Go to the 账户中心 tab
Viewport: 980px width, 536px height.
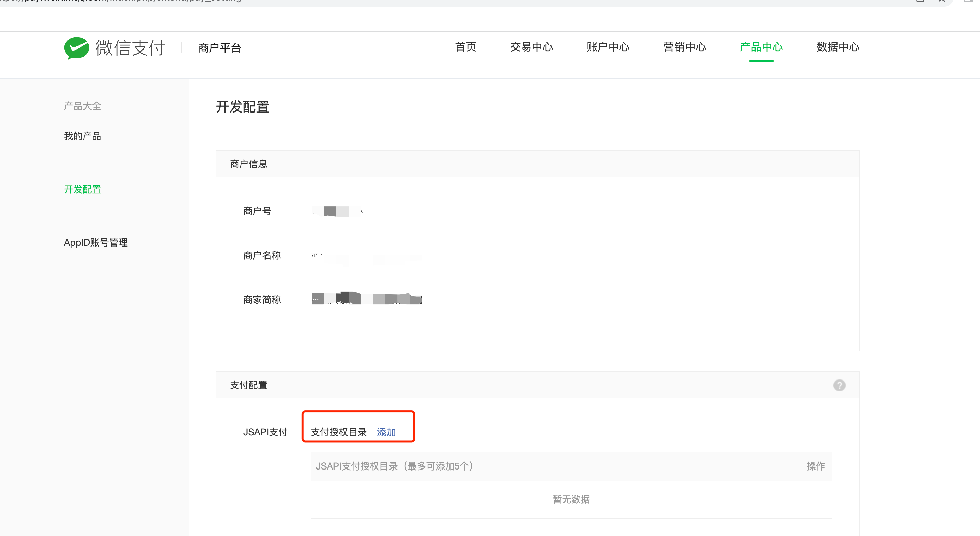[608, 47]
